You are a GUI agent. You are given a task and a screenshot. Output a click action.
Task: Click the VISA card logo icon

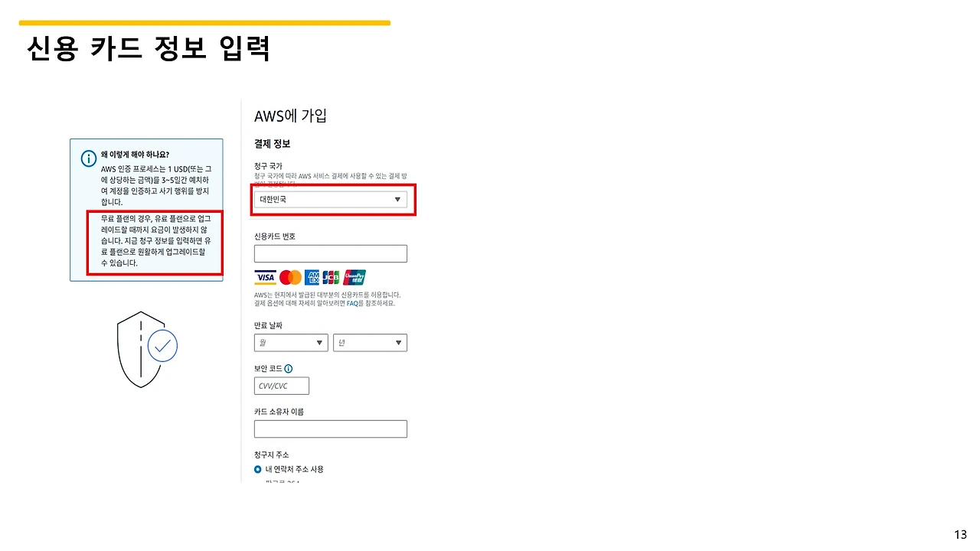click(x=265, y=277)
